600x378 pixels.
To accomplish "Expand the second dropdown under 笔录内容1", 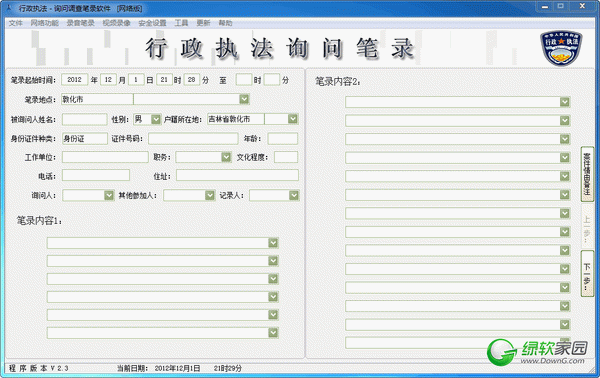I will (273, 261).
